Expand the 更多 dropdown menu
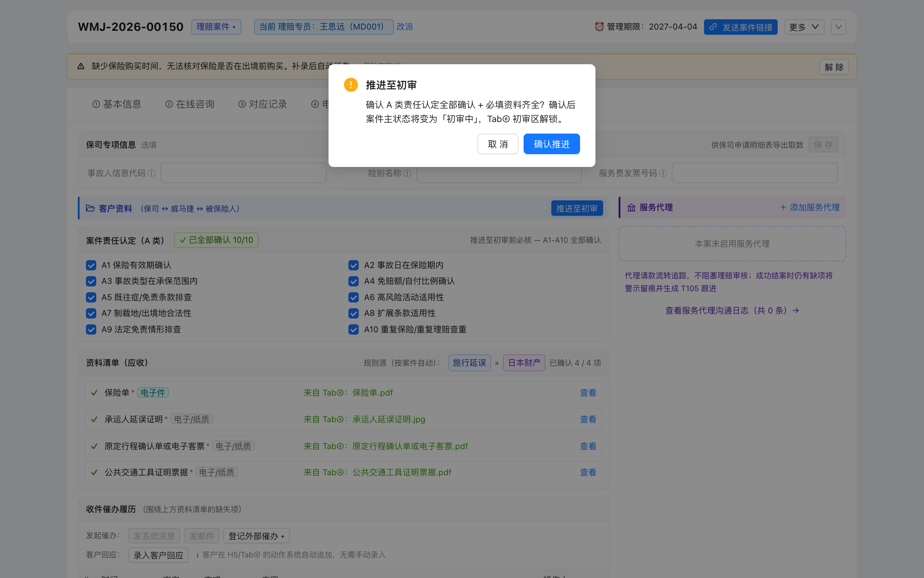 click(804, 27)
